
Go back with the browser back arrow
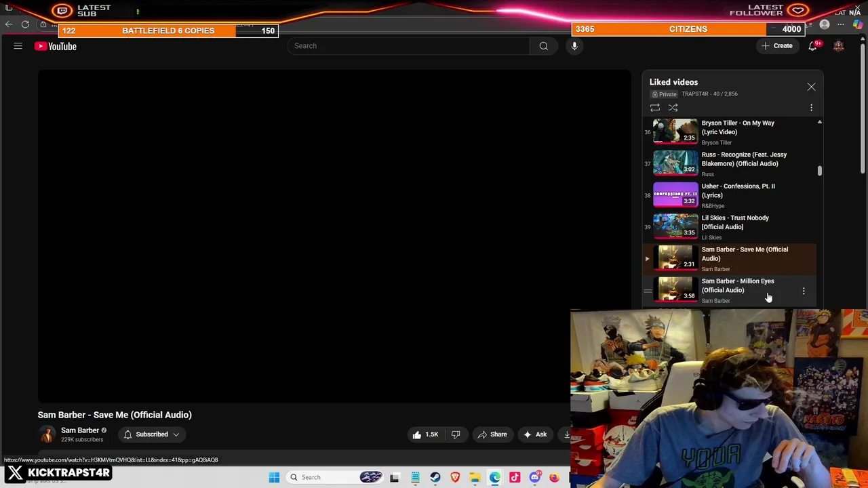coord(9,24)
